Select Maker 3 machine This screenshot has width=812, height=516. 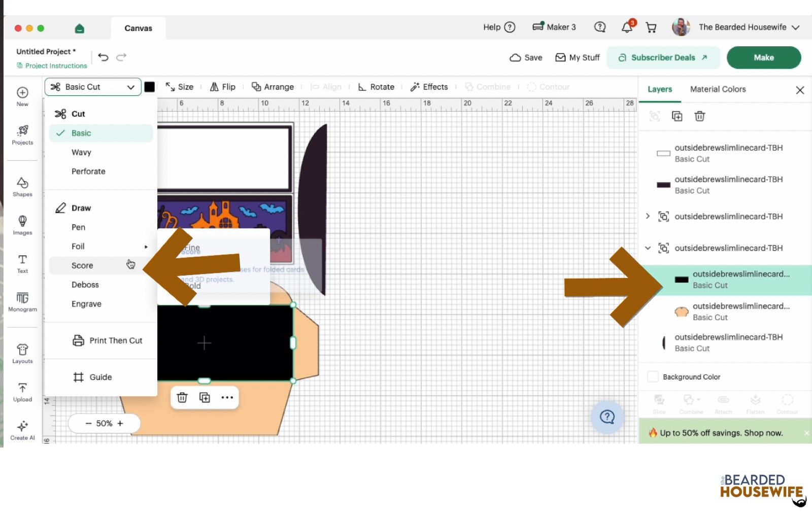coord(554,27)
